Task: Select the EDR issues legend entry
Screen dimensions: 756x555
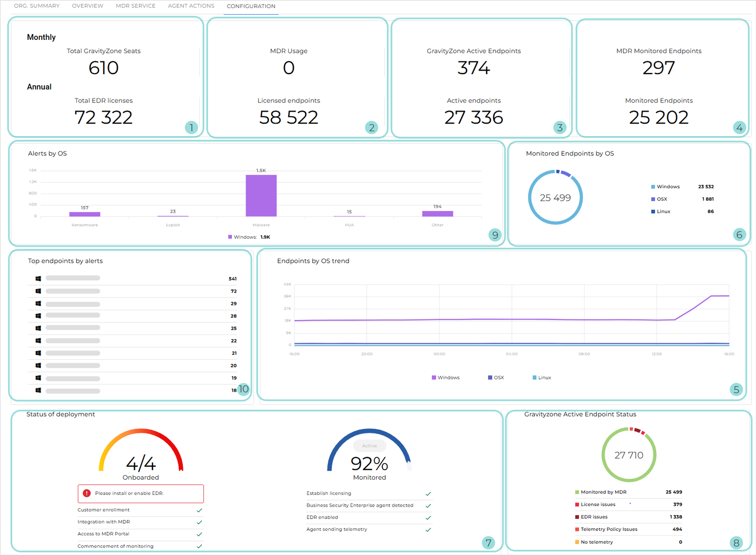Action: pyautogui.click(x=594, y=517)
